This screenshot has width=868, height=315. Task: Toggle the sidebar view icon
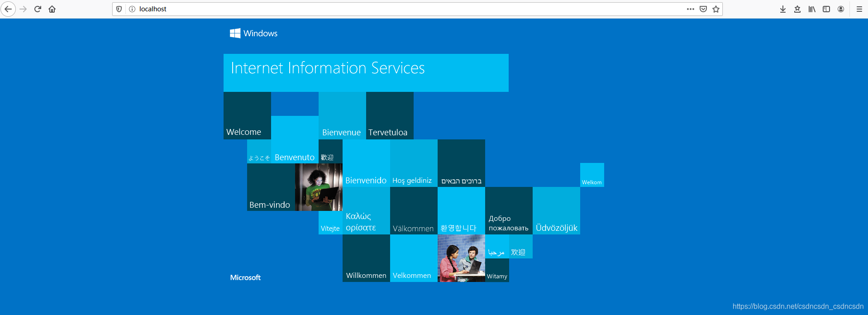[x=826, y=9]
